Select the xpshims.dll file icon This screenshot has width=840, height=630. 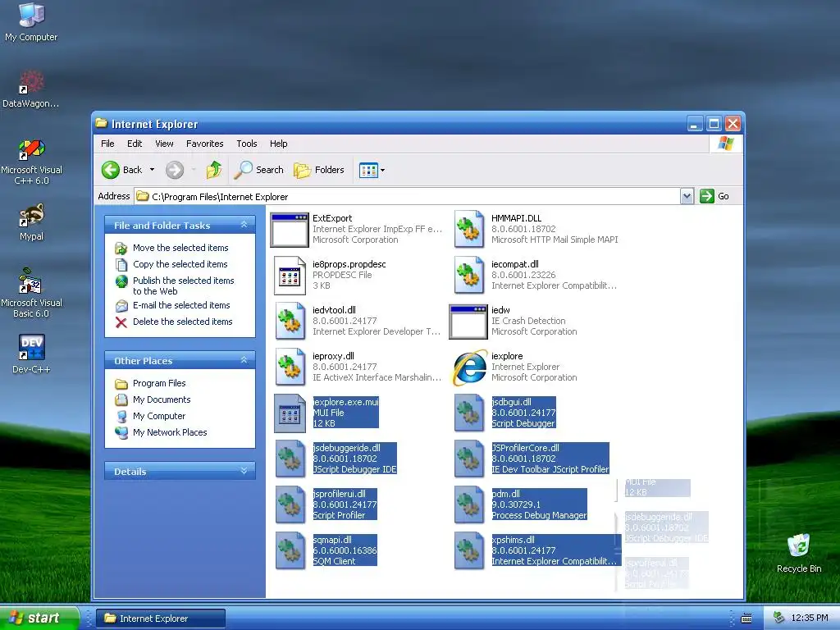(x=468, y=551)
